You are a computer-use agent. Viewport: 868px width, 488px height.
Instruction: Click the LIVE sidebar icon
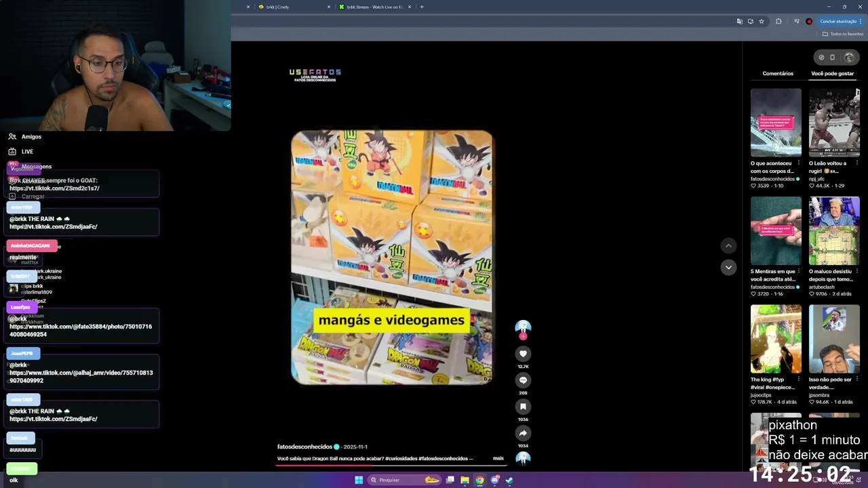(12, 152)
